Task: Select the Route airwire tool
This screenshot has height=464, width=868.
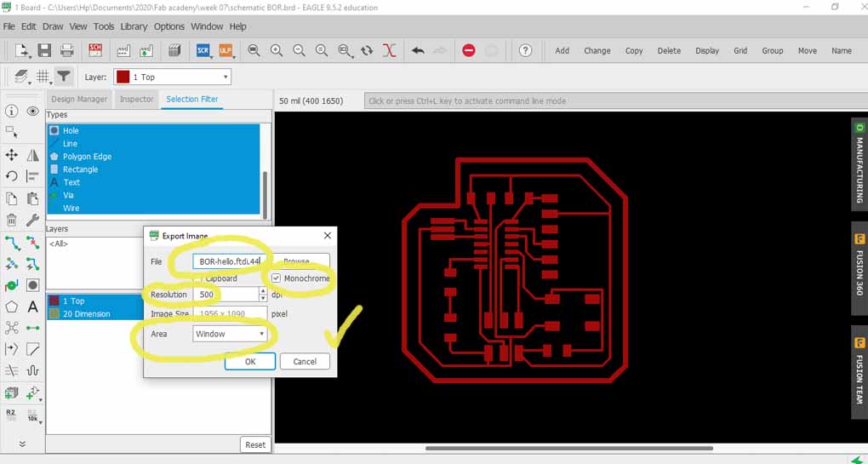Action: pos(11,242)
